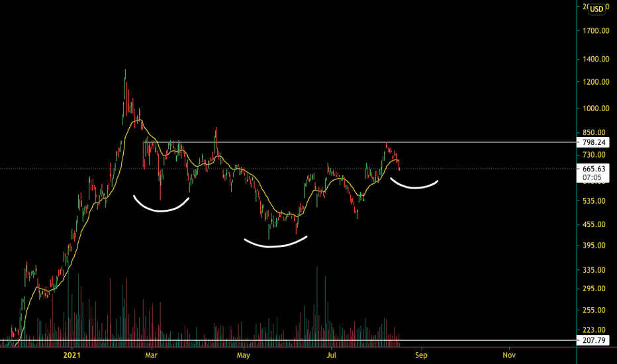Click the 1200.00 price axis label
Image resolution: width=617 pixels, height=364 pixels.
596,82
